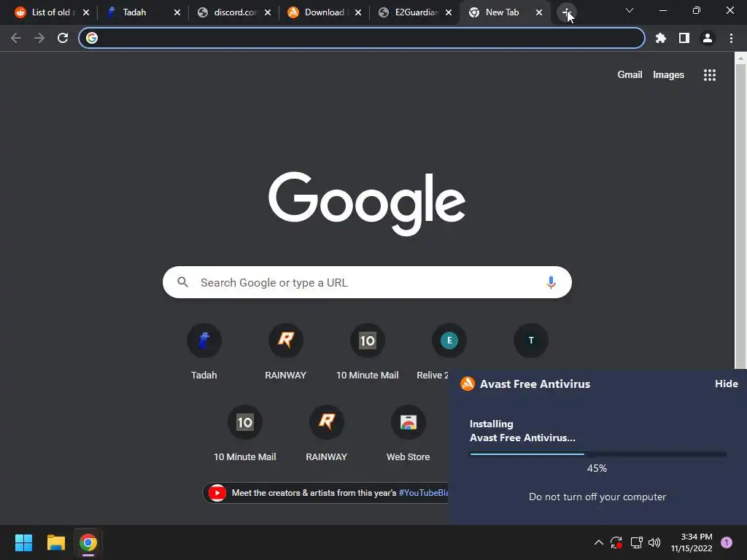Viewport: 747px width, 560px height.
Task: Open network status tray icon
Action: (636, 542)
